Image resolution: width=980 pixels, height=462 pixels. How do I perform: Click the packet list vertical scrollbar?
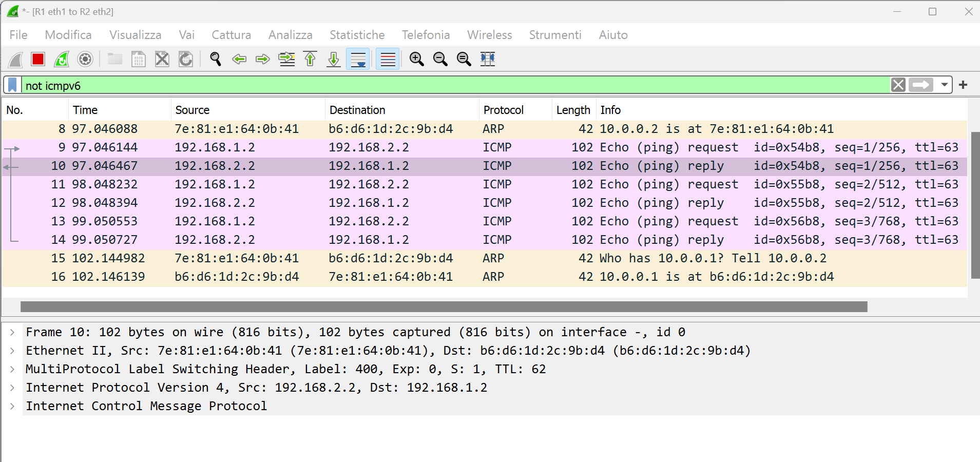point(975,205)
